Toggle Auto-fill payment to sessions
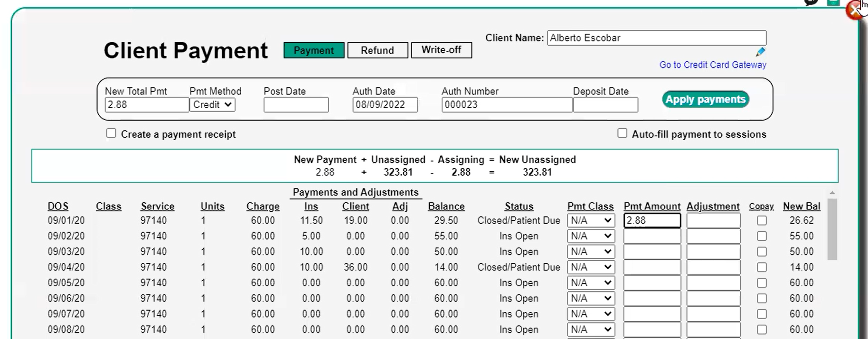 [x=622, y=133]
